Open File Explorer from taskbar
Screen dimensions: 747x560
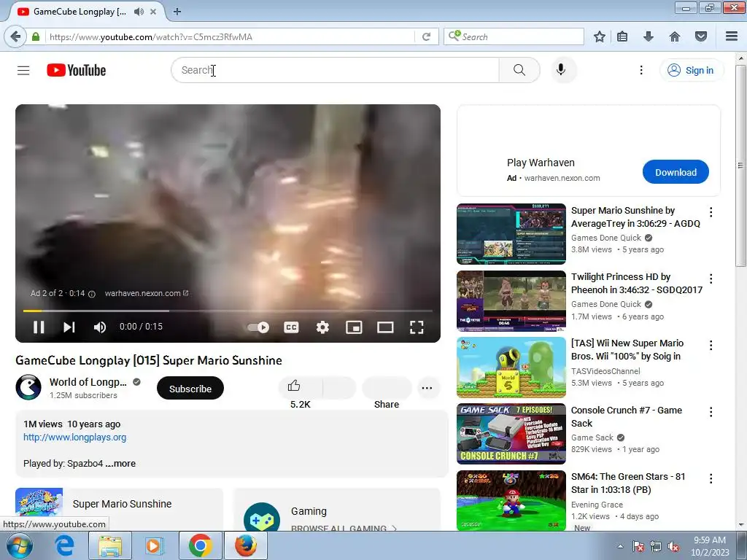pyautogui.click(x=110, y=545)
